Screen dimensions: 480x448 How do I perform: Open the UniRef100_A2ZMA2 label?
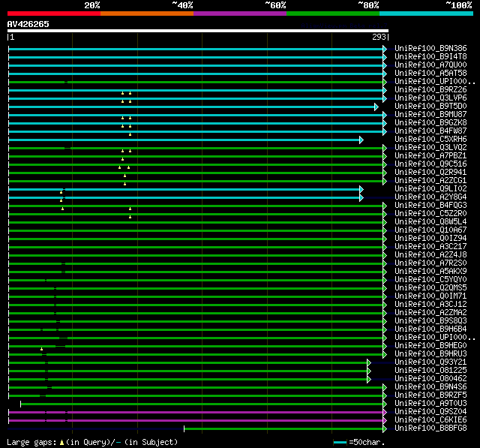click(430, 313)
